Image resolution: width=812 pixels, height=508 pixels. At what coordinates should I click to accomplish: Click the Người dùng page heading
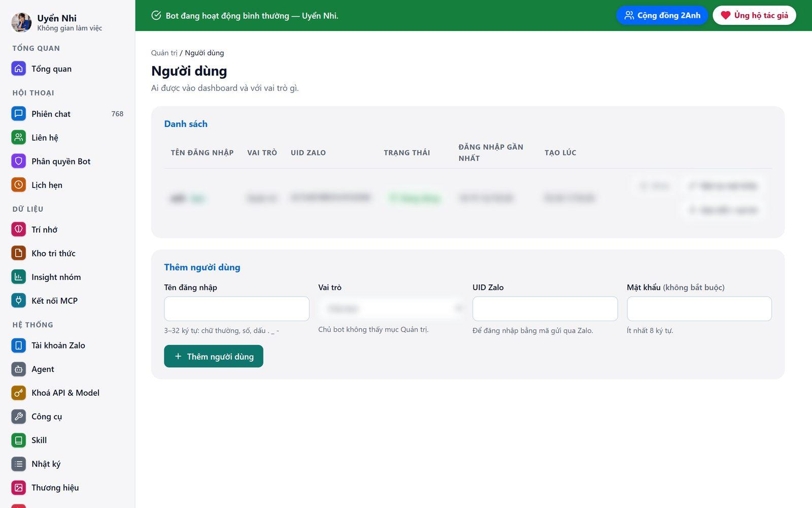[x=189, y=71]
